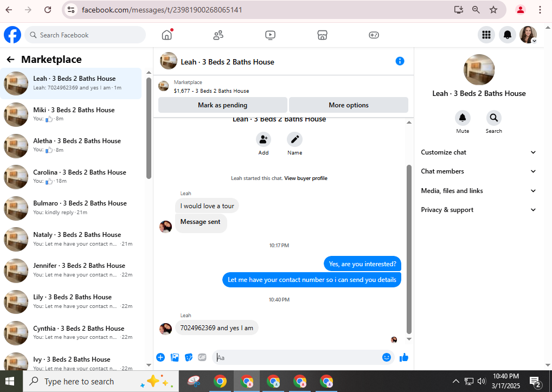
Task: Click the taskbar search box
Action: (101, 382)
